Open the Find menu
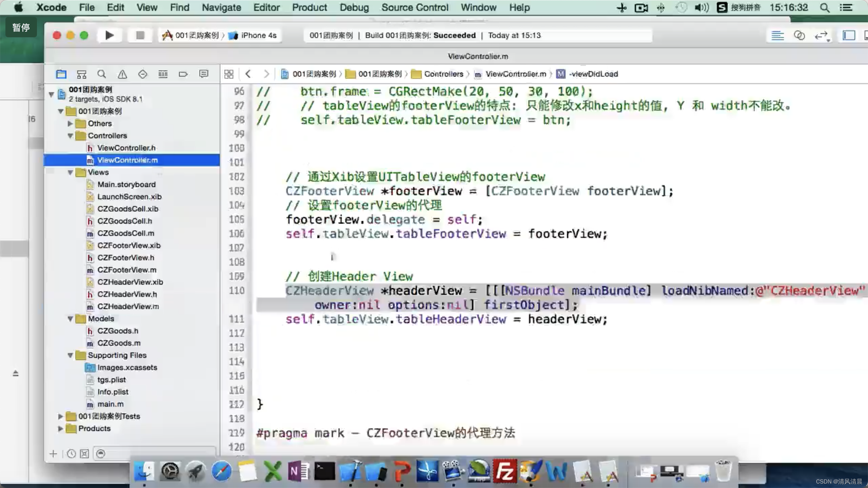This screenshot has width=868, height=488. [x=180, y=7]
